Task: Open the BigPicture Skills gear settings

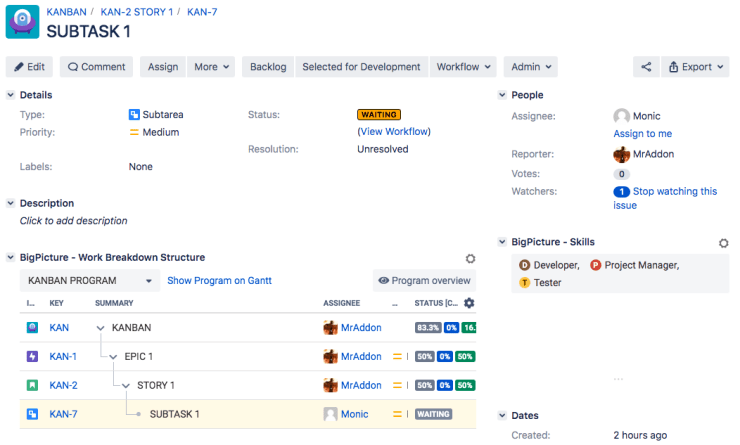Action: (x=724, y=243)
